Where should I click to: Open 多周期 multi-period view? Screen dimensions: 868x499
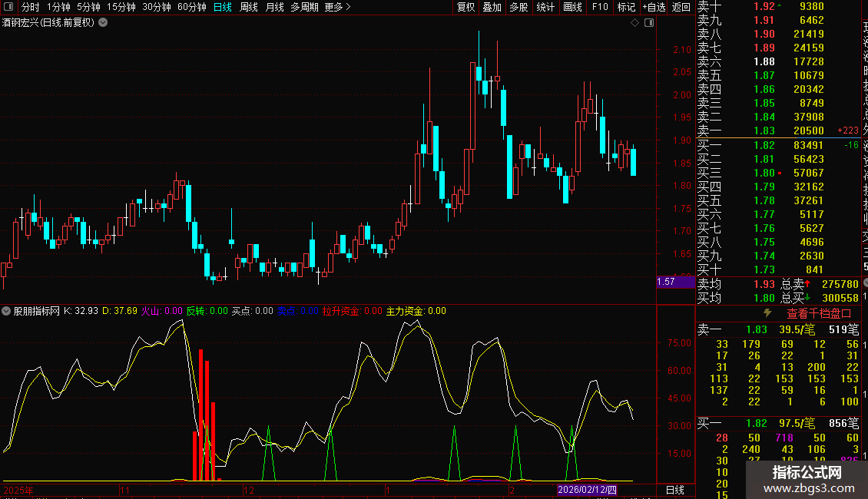304,7
